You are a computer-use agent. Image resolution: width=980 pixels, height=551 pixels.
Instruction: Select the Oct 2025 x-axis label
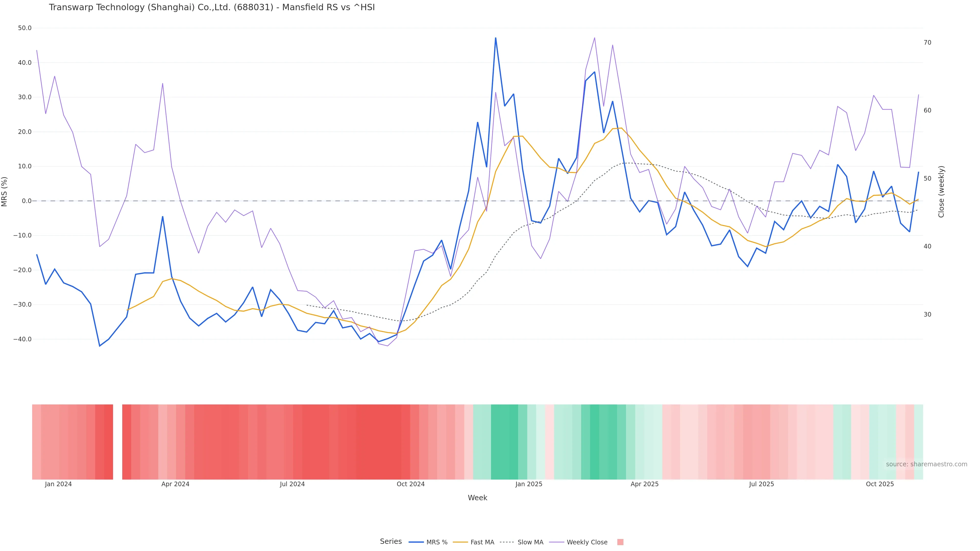(x=879, y=484)
